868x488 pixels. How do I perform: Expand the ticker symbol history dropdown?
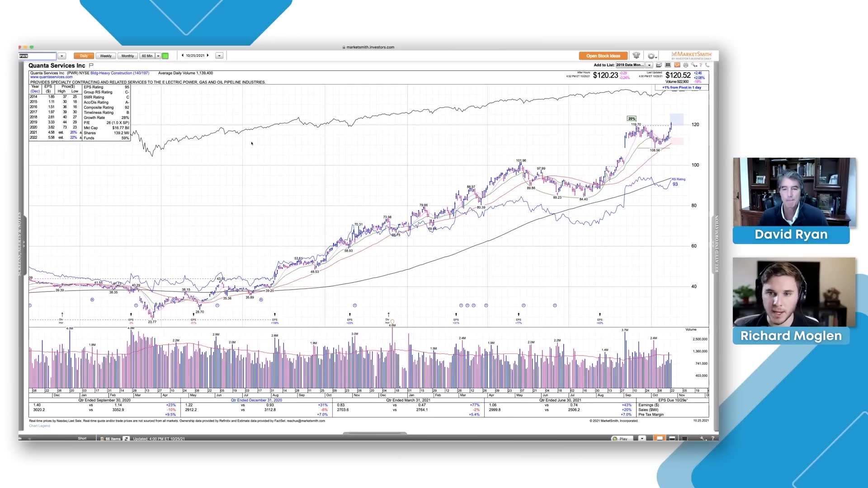[62, 56]
